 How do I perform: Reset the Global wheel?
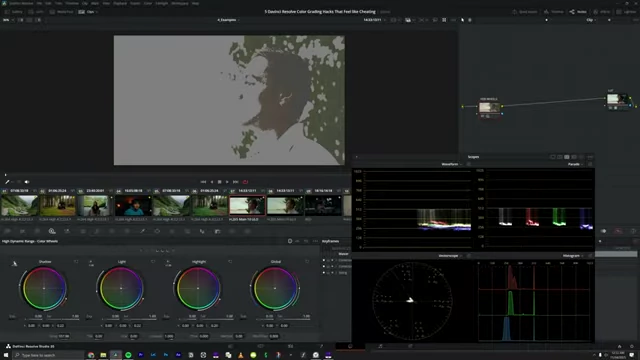click(307, 262)
